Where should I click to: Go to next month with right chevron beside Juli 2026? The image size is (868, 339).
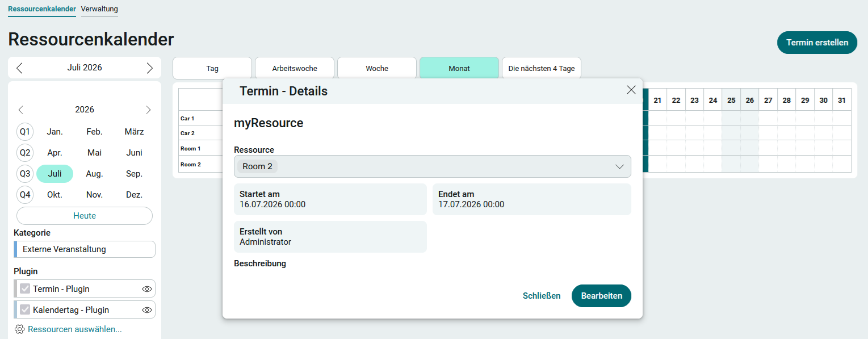150,68
